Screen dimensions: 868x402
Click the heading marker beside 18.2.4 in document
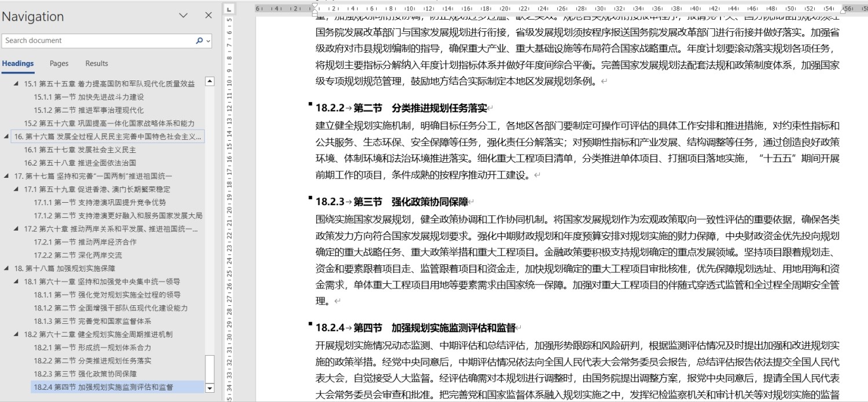click(311, 324)
